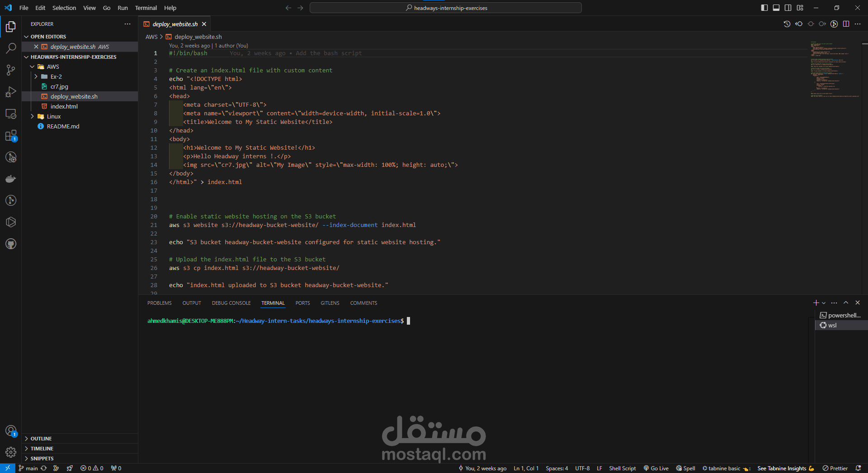
Task: Toggle Secondary Side Bar visibility
Action: pyautogui.click(x=788, y=8)
